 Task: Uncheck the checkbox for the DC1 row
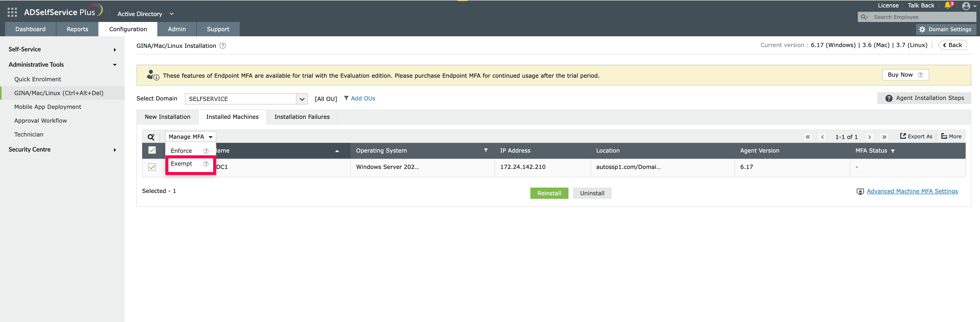[152, 167]
